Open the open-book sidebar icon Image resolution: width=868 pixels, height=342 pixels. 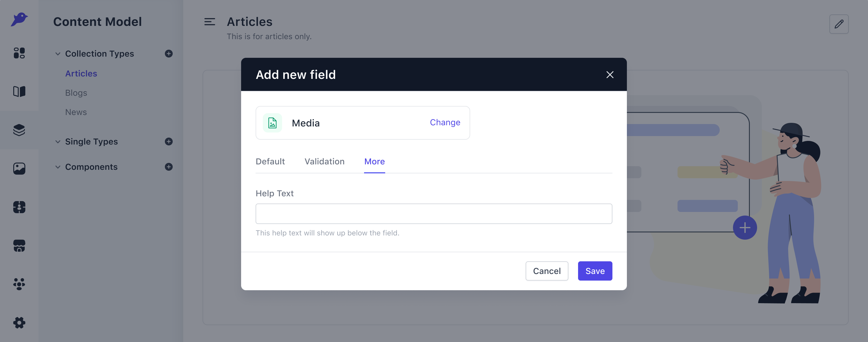point(19,91)
